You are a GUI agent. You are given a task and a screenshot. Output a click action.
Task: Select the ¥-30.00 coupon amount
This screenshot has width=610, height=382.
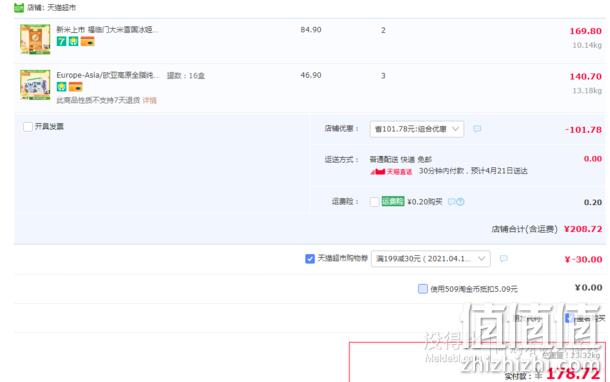click(x=583, y=259)
